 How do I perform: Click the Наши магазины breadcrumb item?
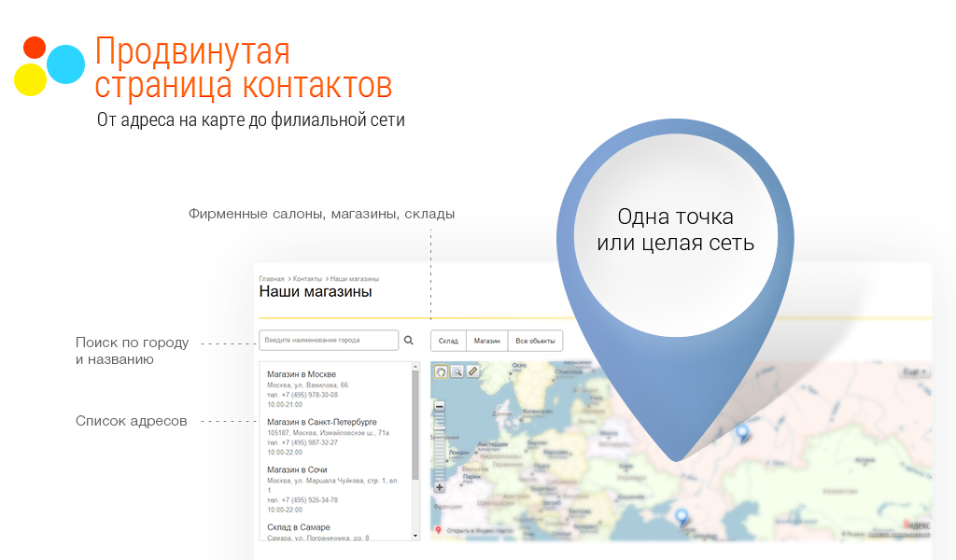pos(355,278)
